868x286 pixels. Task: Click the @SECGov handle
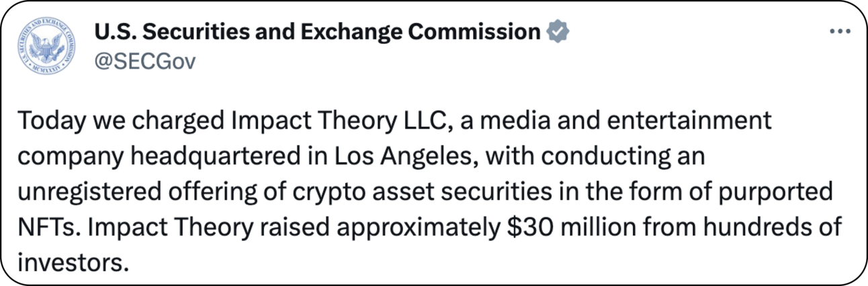pos(145,62)
